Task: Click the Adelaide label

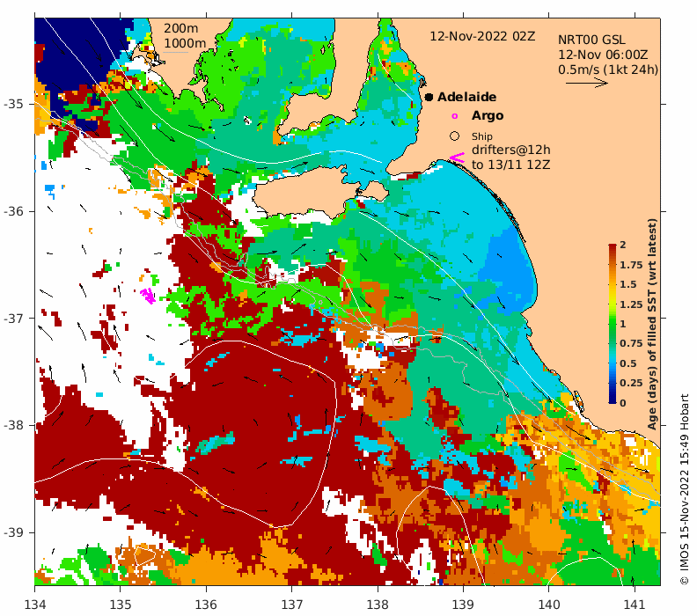Action: pos(466,98)
